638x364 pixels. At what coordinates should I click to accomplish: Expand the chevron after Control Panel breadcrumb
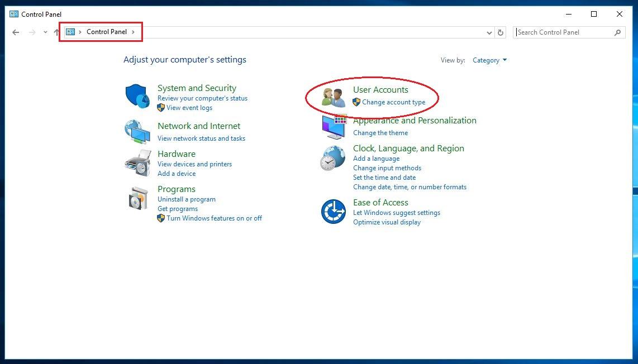coord(133,32)
